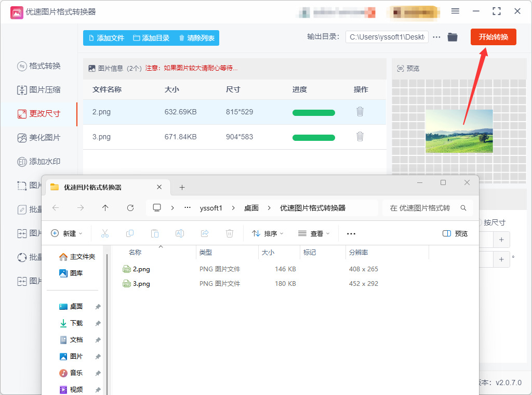This screenshot has height=395, width=532.
Task: Click the progress bar in the converter's 3.png row
Action: (313, 137)
